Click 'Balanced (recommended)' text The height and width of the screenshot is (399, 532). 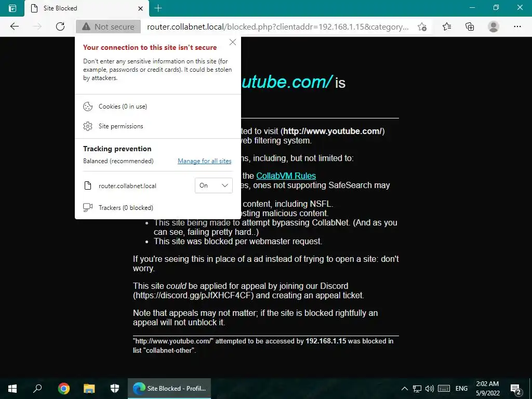pyautogui.click(x=118, y=161)
